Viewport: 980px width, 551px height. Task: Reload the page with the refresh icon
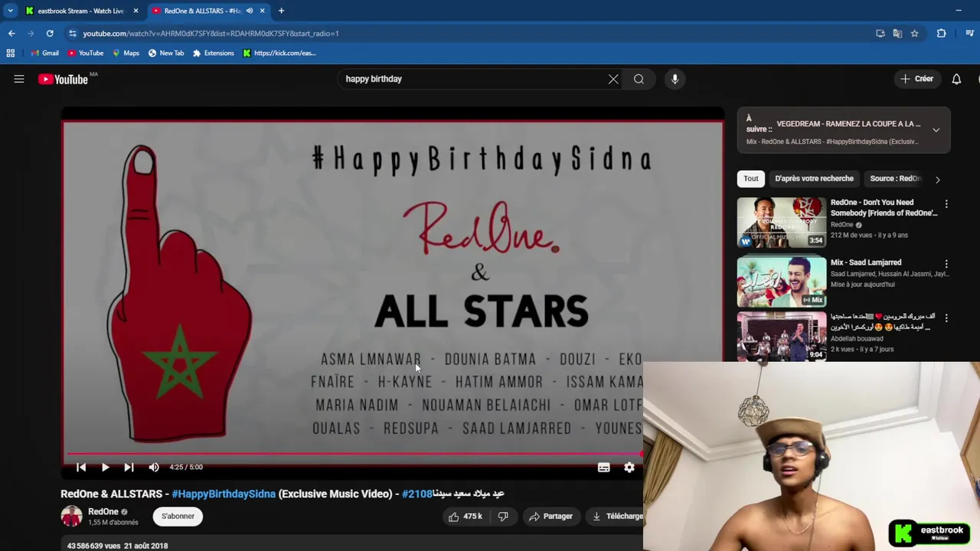pos(50,34)
